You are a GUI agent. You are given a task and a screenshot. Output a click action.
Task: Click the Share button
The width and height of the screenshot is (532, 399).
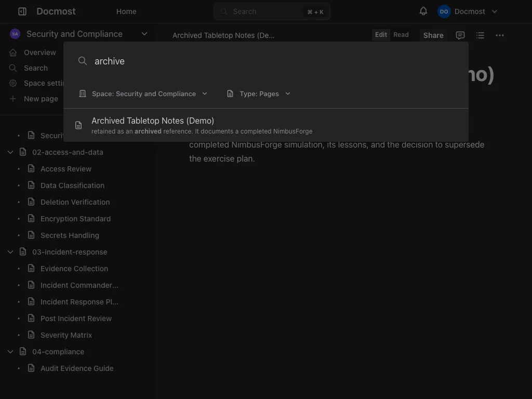click(433, 35)
